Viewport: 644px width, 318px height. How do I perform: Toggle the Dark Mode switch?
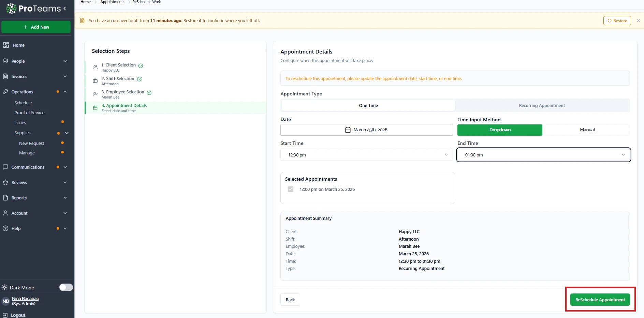[66, 287]
